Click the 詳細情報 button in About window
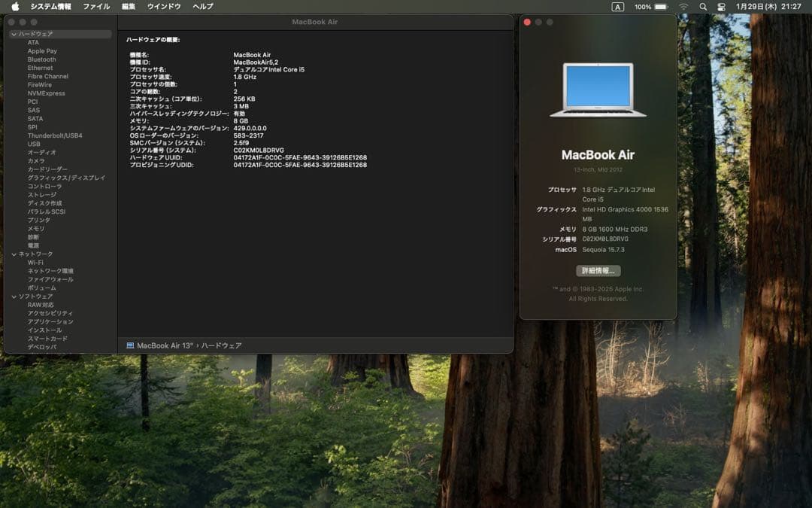The height and width of the screenshot is (508, 812). [598, 270]
